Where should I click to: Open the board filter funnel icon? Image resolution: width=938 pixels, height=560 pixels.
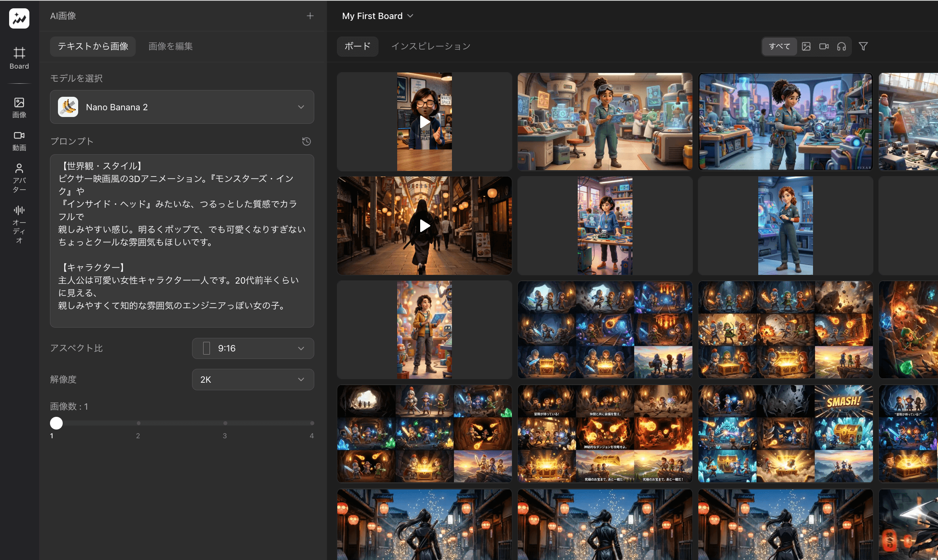pos(863,46)
